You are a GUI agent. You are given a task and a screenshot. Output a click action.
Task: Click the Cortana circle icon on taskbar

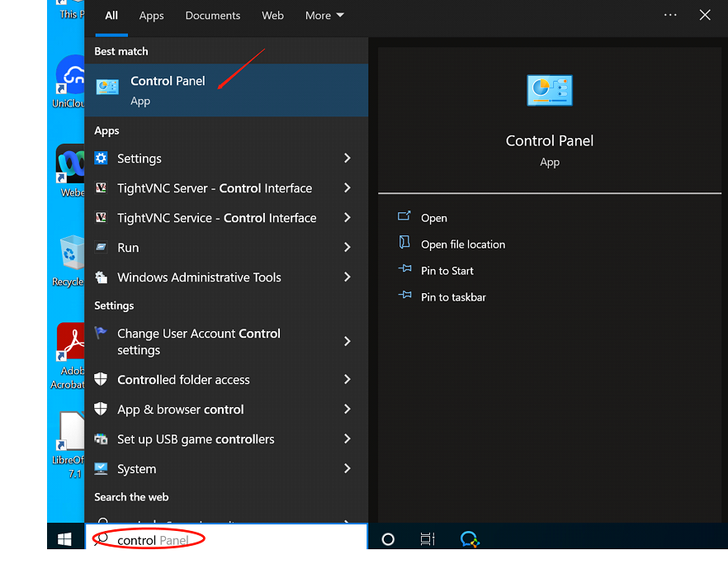[x=388, y=539]
